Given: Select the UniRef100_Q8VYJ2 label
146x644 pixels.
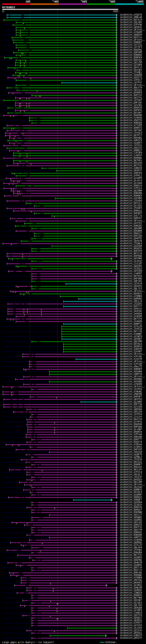Looking at the screenshot, I should pyautogui.click(x=131, y=67).
